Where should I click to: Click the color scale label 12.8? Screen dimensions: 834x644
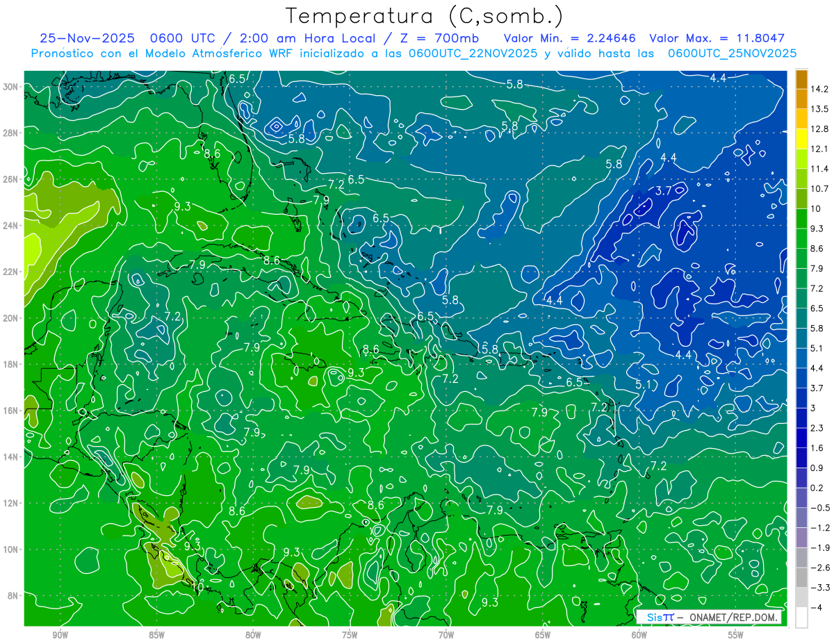819,129
